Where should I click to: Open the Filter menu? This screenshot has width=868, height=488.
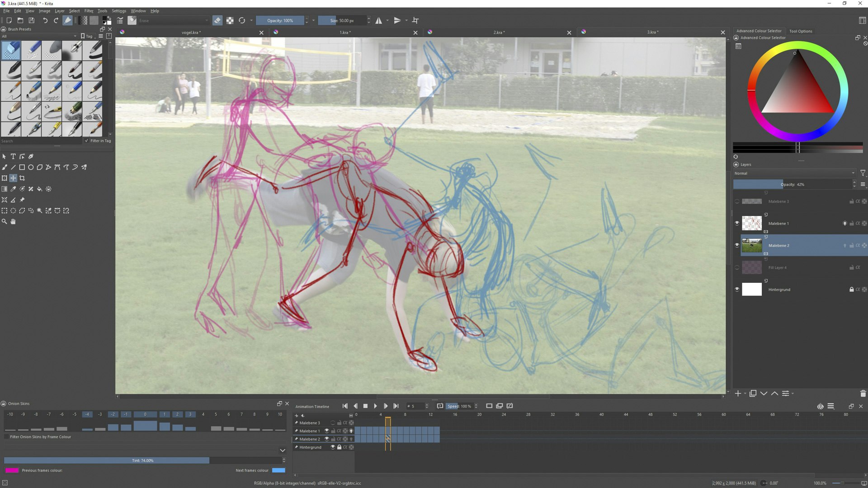pyautogui.click(x=89, y=11)
